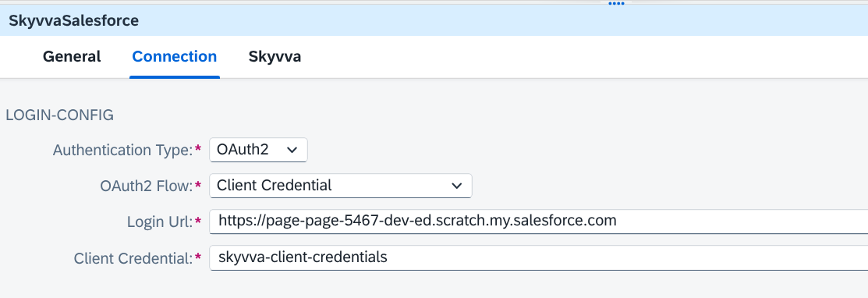Click the Client Credential field label
868x298 pixels.
coord(133,258)
